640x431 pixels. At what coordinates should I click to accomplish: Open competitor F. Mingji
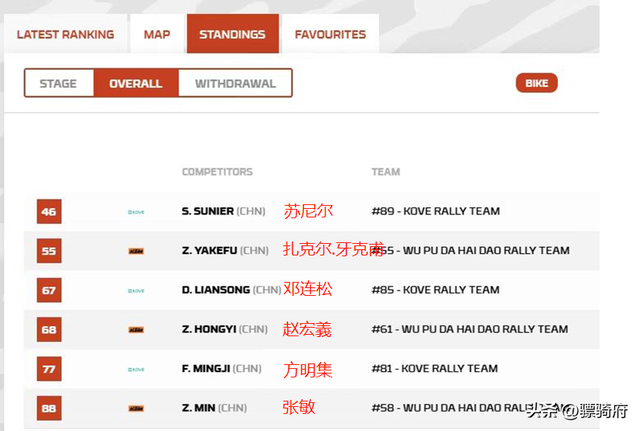(222, 369)
